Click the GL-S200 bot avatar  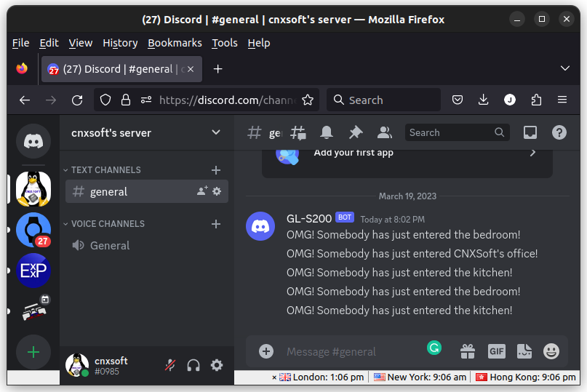pyautogui.click(x=260, y=226)
